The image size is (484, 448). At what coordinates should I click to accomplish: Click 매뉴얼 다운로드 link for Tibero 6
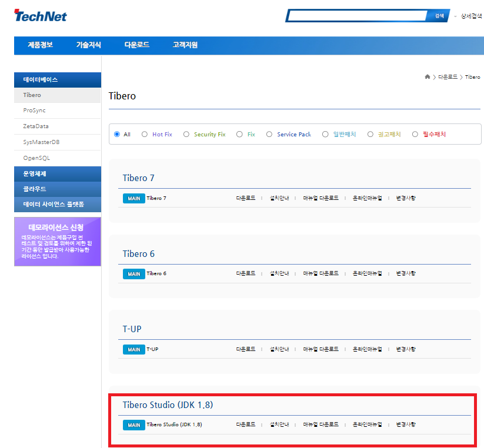(321, 273)
